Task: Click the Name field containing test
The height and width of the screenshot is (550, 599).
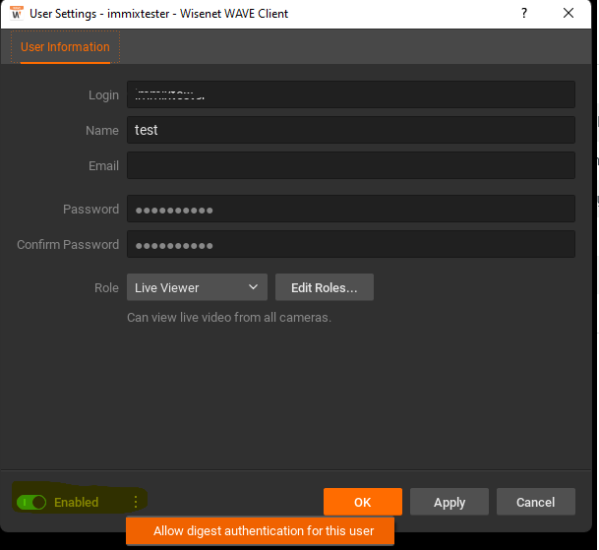Action: [351, 130]
